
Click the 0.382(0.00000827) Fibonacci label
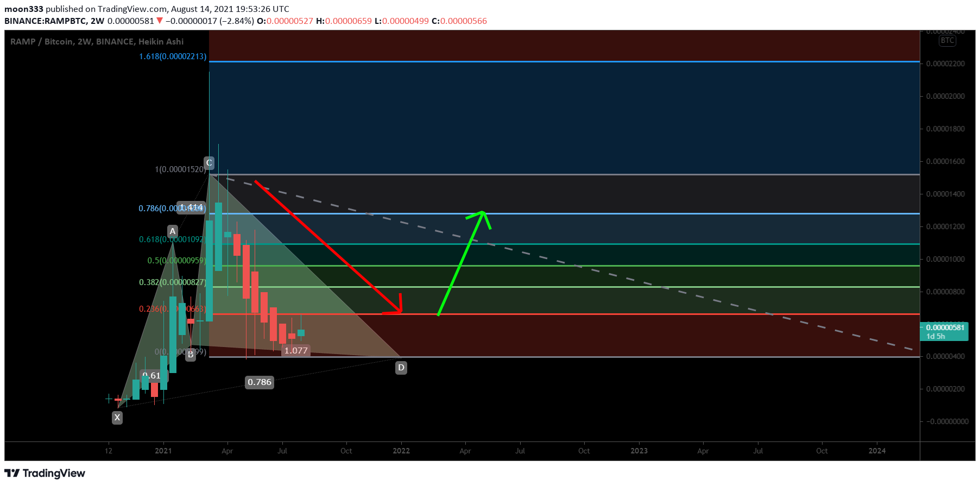point(173,282)
